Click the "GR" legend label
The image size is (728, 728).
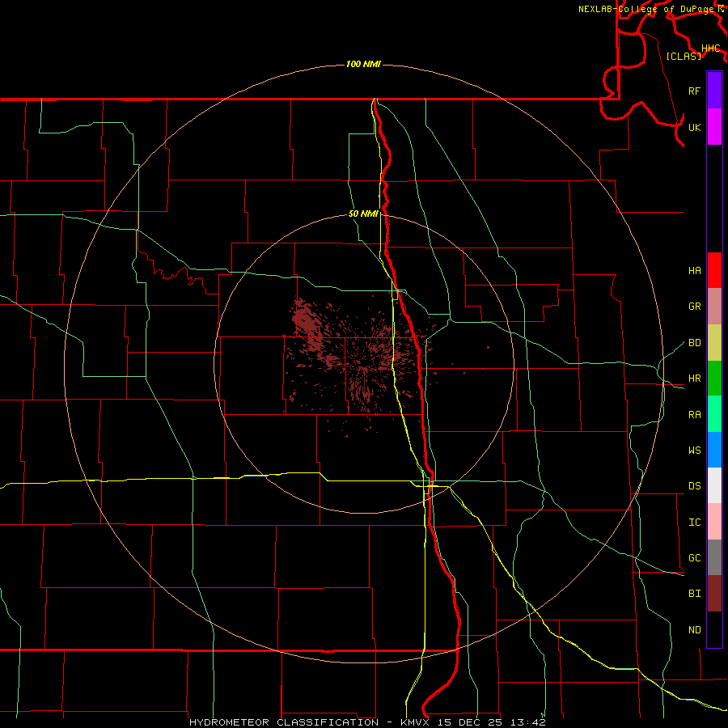pos(695,307)
